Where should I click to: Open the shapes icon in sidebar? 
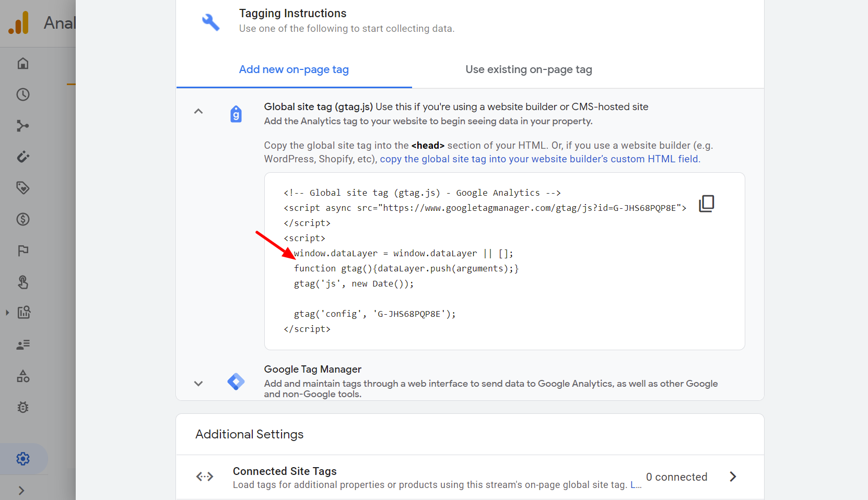point(23,376)
